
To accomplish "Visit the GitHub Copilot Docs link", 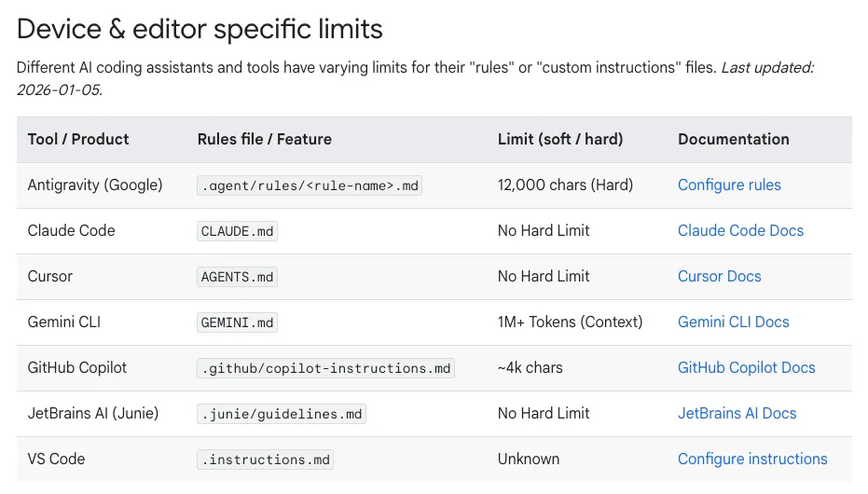I will [746, 368].
